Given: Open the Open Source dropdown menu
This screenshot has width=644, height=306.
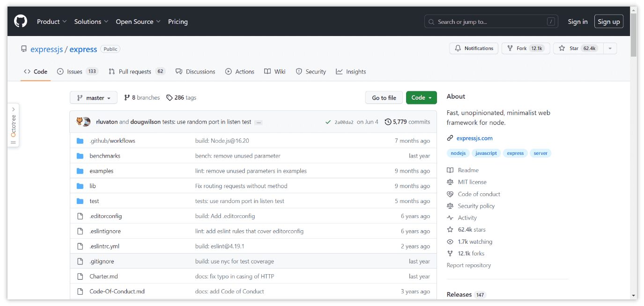Looking at the screenshot, I should coord(138,22).
